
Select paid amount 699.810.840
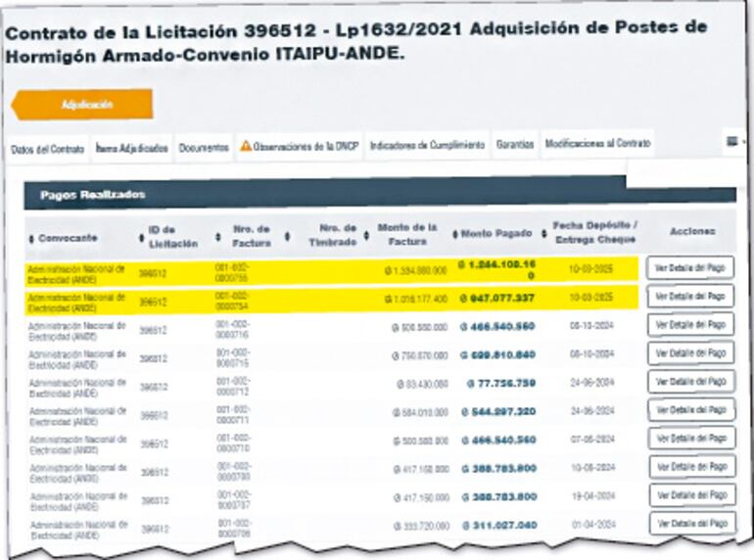(497, 355)
